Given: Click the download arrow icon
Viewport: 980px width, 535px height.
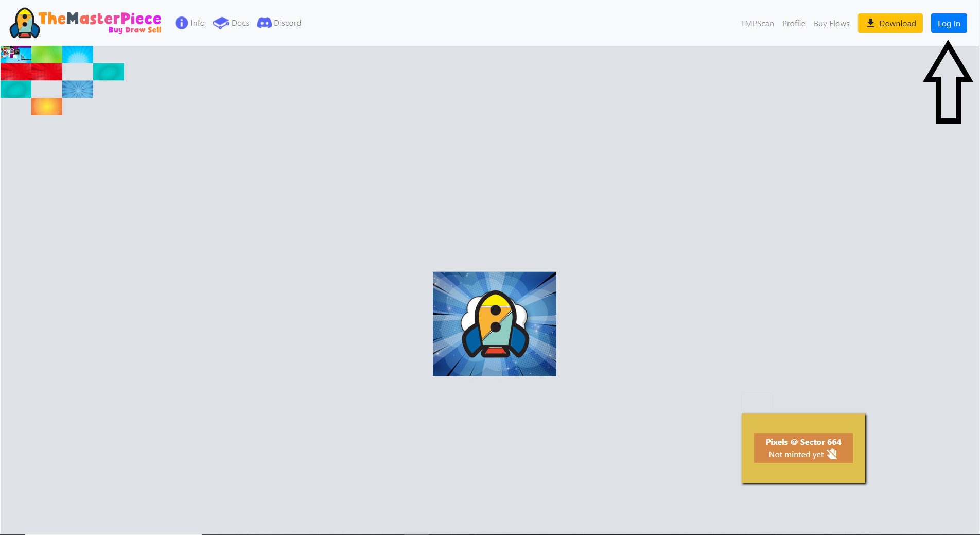Looking at the screenshot, I should 870,23.
